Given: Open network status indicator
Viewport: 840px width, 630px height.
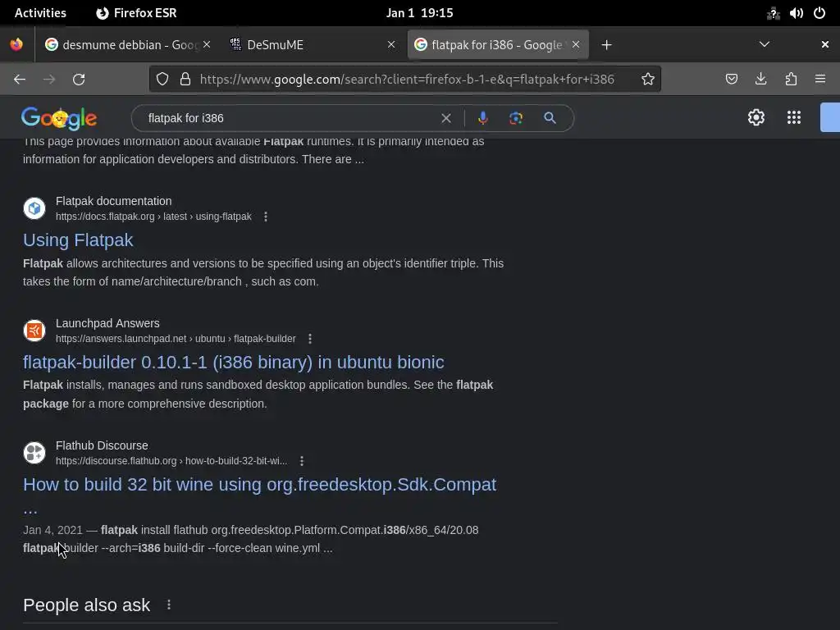Looking at the screenshot, I should pyautogui.click(x=773, y=13).
